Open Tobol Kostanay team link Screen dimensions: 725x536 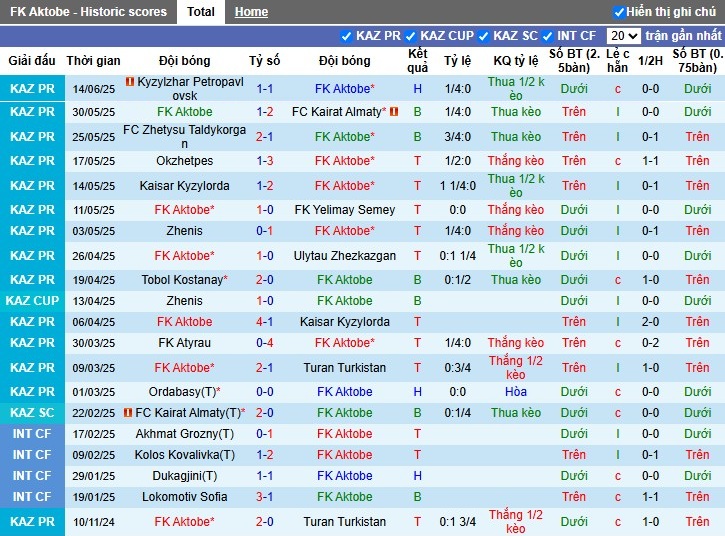click(183, 279)
